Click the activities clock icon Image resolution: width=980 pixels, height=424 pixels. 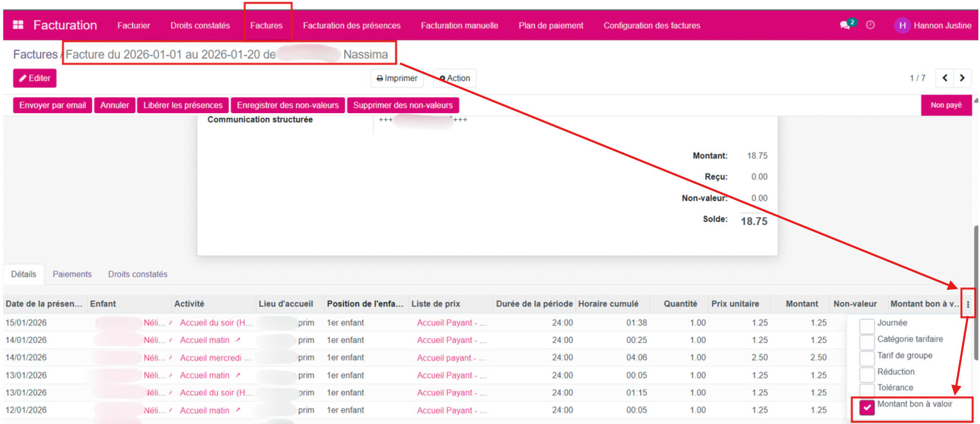870,25
